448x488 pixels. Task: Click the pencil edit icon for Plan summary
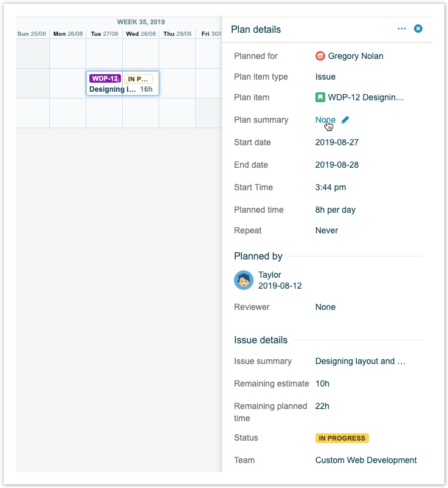pyautogui.click(x=345, y=120)
